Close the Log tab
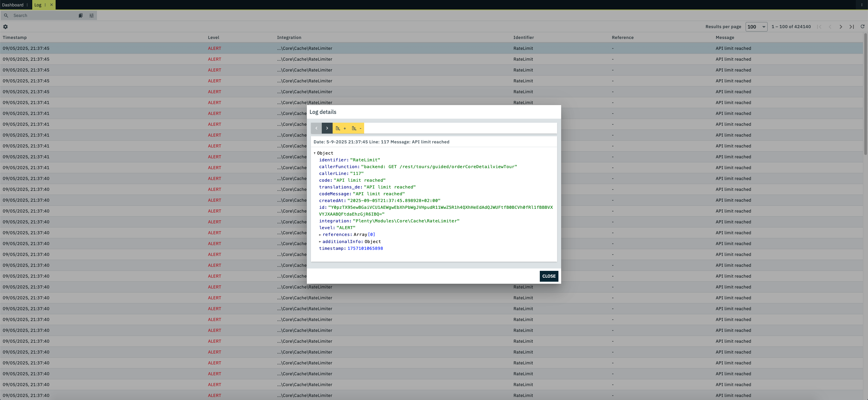This screenshot has height=400, width=868. point(52,5)
